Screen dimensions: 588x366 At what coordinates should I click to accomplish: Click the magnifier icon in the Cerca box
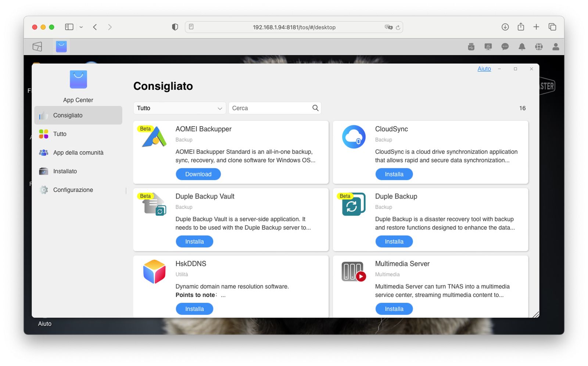pyautogui.click(x=315, y=108)
